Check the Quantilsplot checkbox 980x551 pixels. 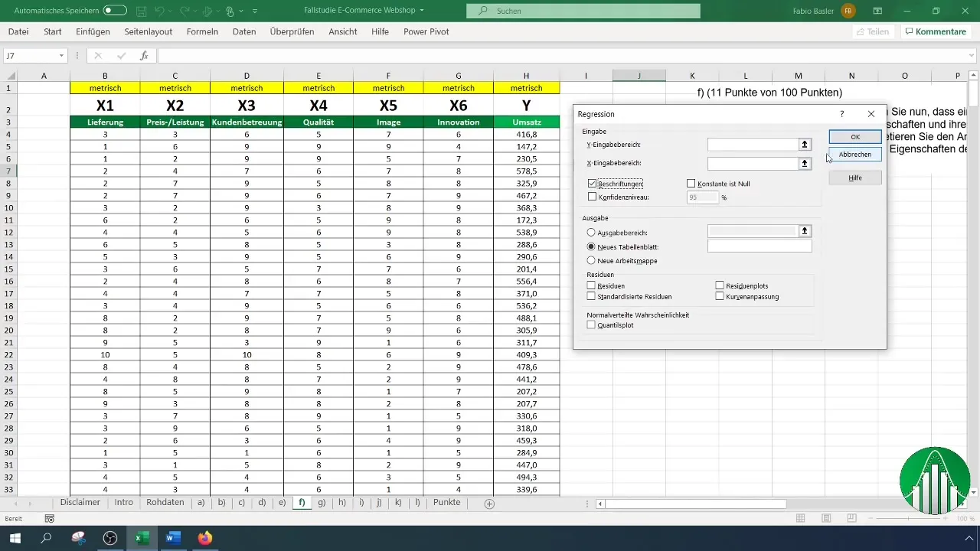pos(591,324)
